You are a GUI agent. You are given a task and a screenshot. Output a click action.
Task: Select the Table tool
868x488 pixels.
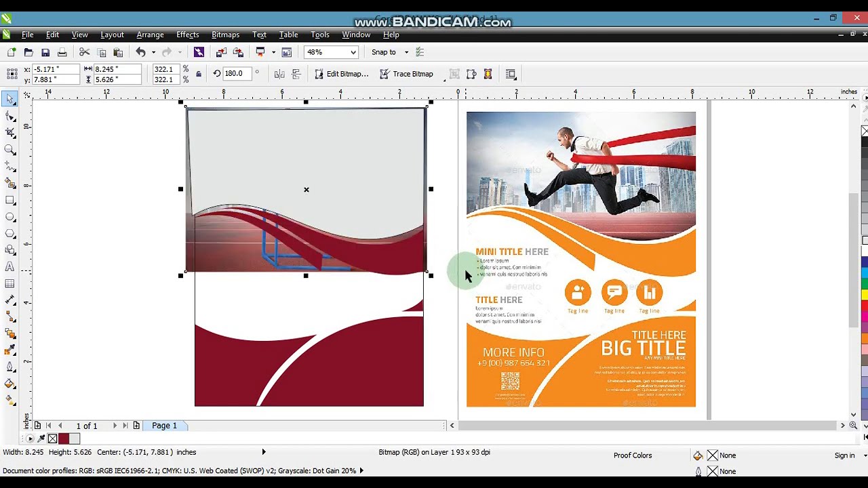[x=10, y=284]
